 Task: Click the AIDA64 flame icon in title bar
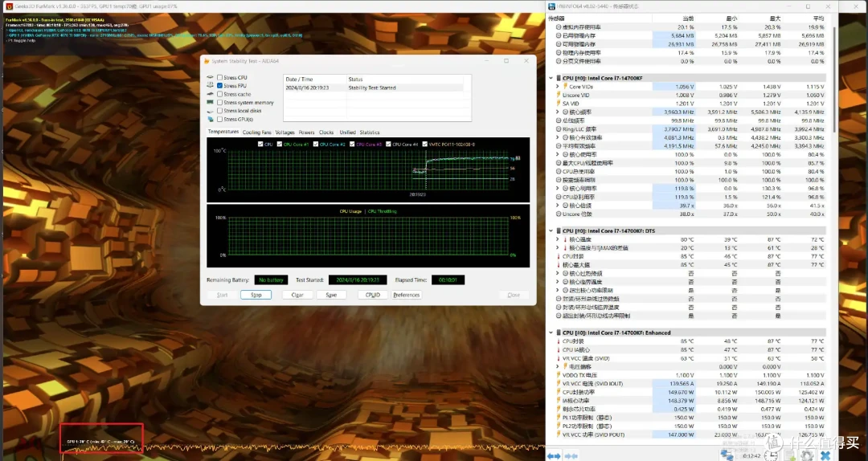(207, 61)
